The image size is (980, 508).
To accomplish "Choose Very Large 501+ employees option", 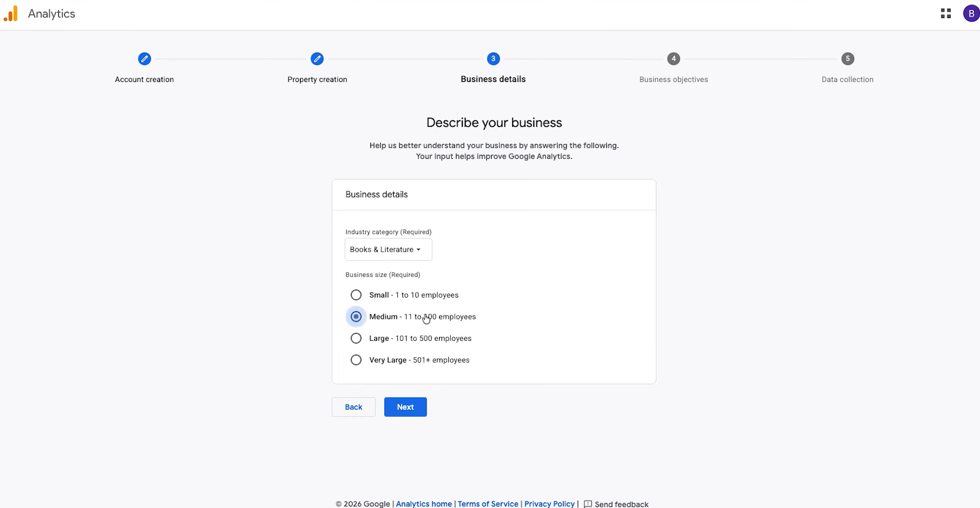I will (x=356, y=360).
